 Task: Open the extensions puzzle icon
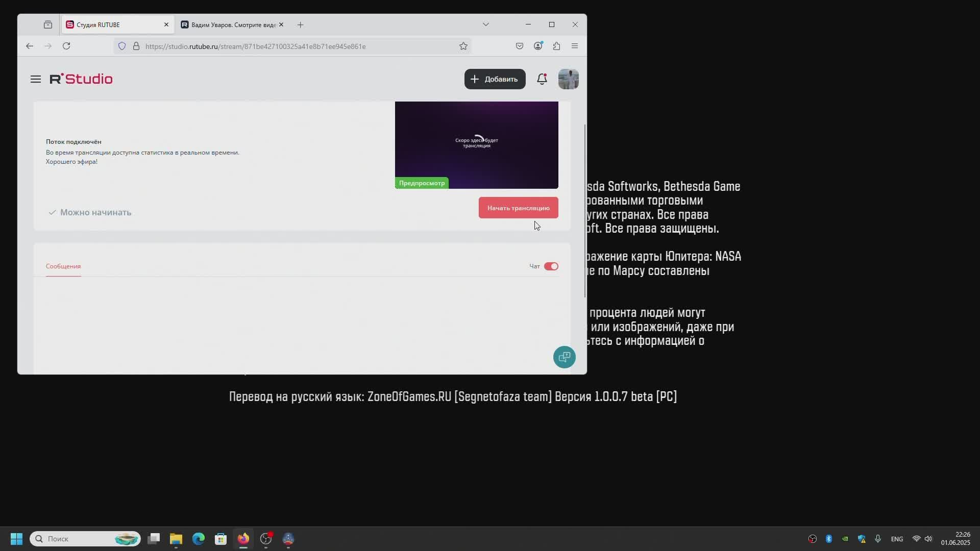coord(556,46)
